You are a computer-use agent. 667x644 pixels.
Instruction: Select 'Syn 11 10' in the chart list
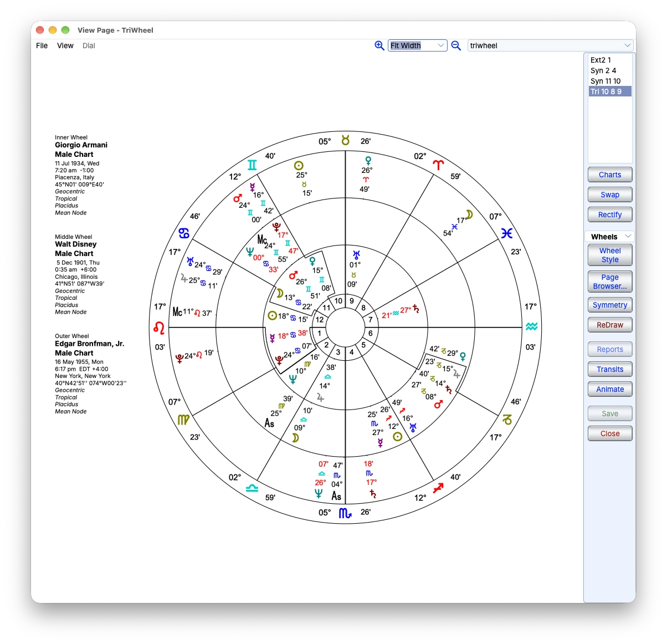click(x=610, y=81)
